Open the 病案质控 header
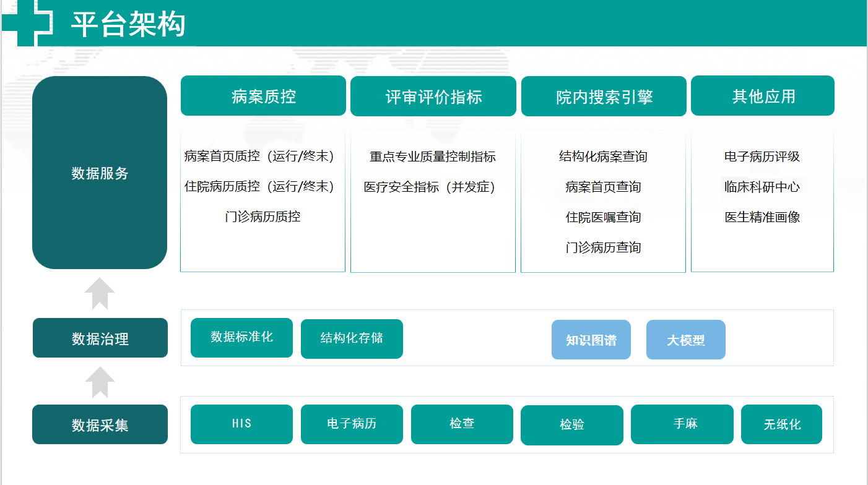This screenshot has width=868, height=485. (x=263, y=96)
